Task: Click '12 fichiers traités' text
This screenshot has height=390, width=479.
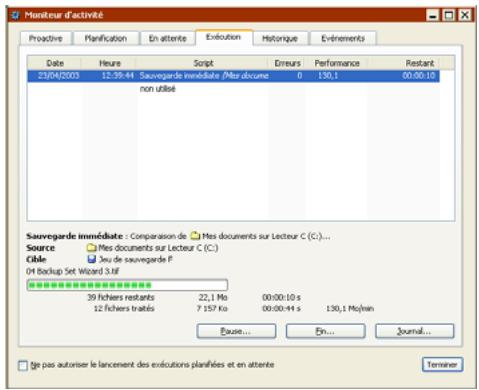Action: click(x=124, y=308)
